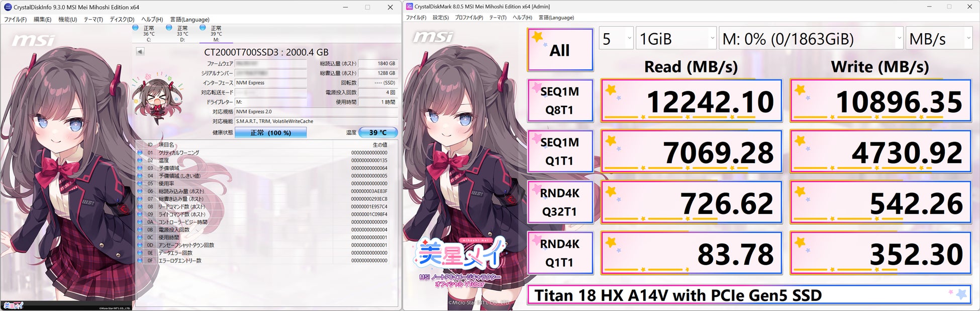Click the CrystalDiskInfo title bar app icon
980x311 pixels.
click(x=8, y=7)
